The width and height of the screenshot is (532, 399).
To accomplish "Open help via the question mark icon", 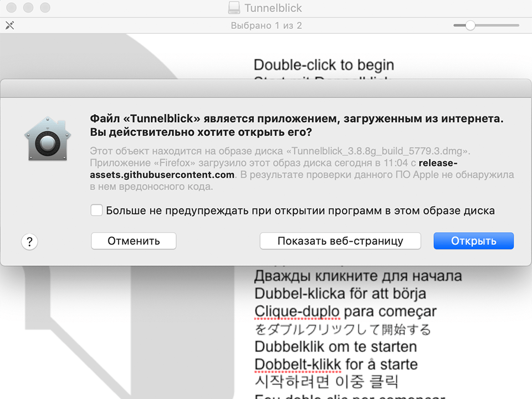I will (x=29, y=242).
